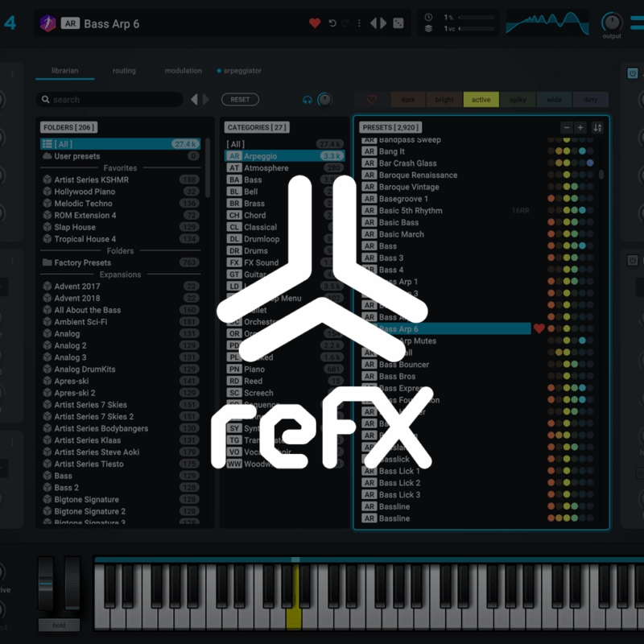This screenshot has height=644, width=644.
Task: Click the output volume knob
Action: 612,23
